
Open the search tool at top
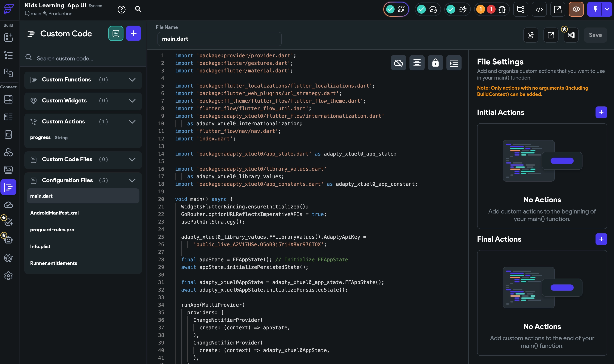[138, 9]
